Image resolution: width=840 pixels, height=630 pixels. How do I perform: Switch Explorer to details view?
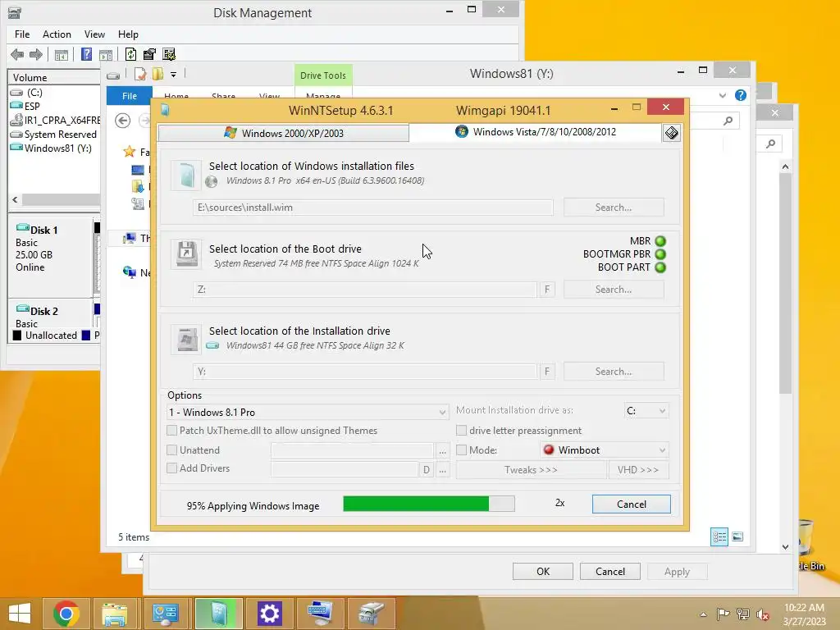[719, 536]
